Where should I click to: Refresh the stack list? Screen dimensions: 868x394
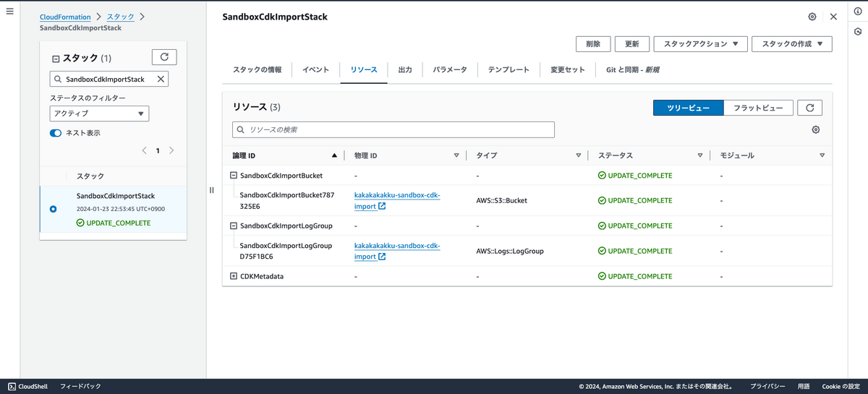click(164, 57)
